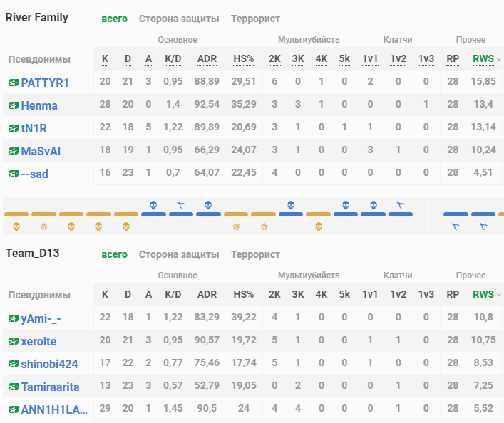Screen dimensions: 504x423
Task: Open tN1R player profile link
Action: click(x=35, y=129)
